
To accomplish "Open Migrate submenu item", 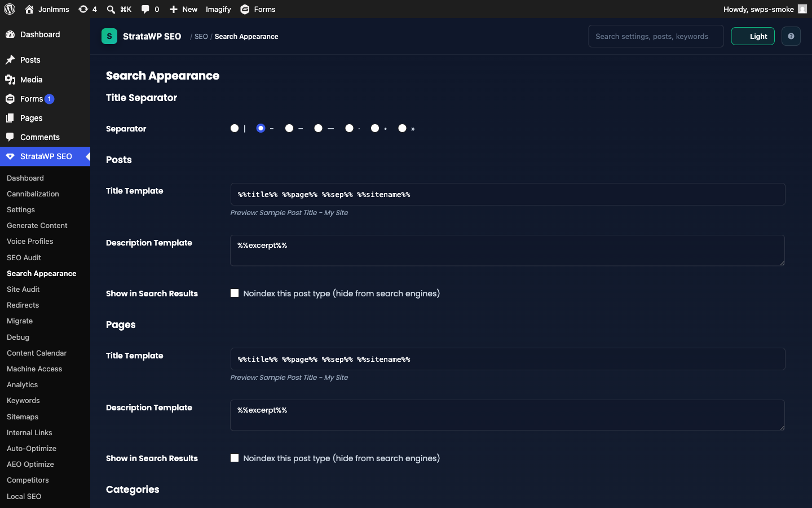I will coord(20,321).
